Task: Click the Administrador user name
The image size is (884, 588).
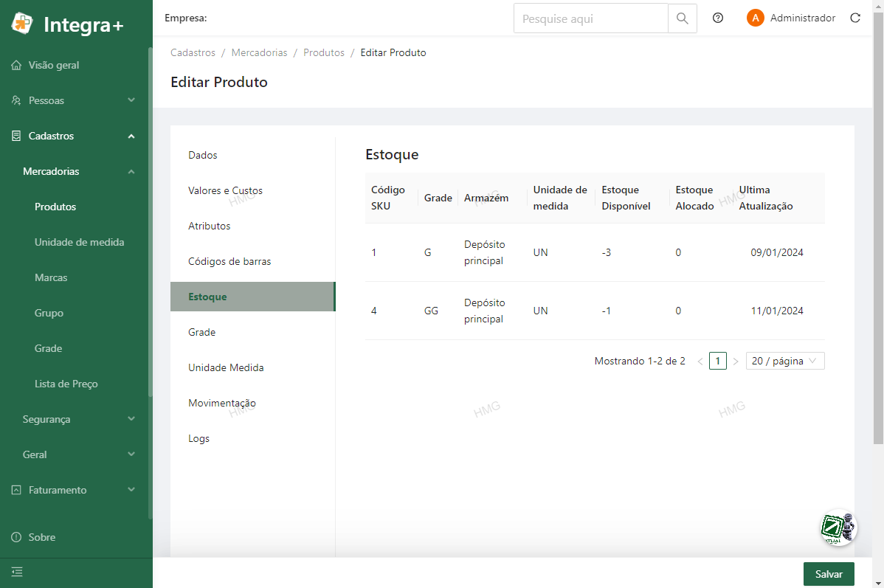Action: click(x=803, y=18)
